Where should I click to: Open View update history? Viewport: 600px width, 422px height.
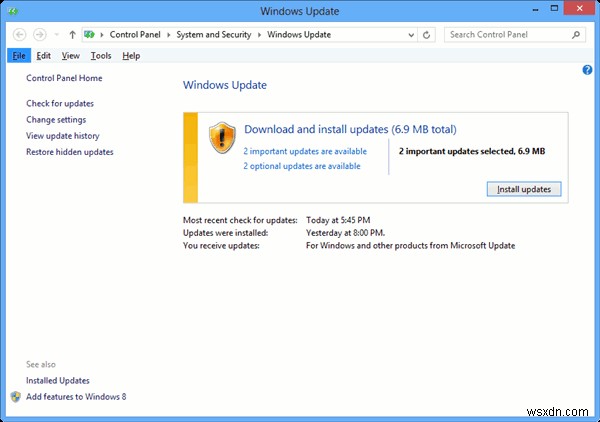pyautogui.click(x=63, y=136)
